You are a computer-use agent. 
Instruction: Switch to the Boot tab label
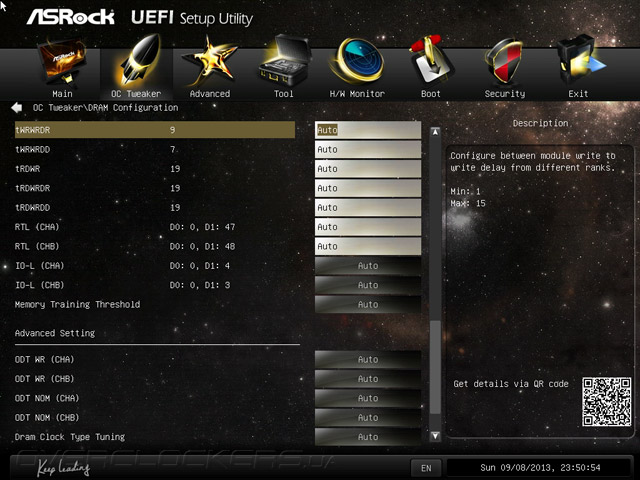tap(431, 94)
